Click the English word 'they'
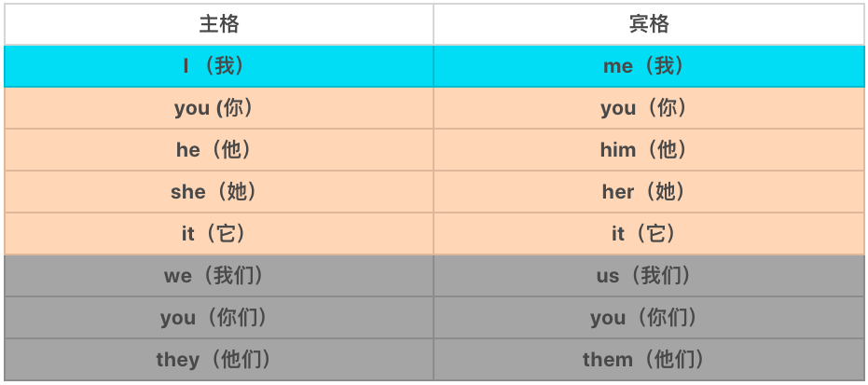This screenshot has height=385, width=868. [x=178, y=360]
